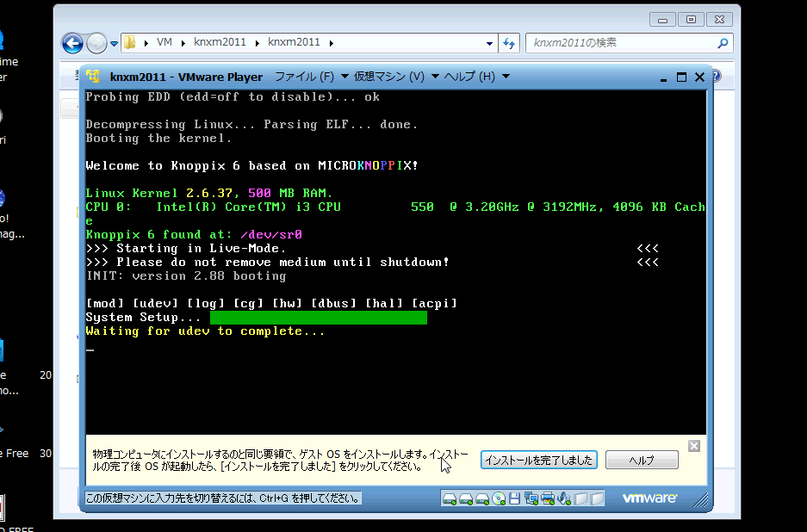Open the ファイル (F) menu
Screen dimensions: 807x532
(x=312, y=77)
